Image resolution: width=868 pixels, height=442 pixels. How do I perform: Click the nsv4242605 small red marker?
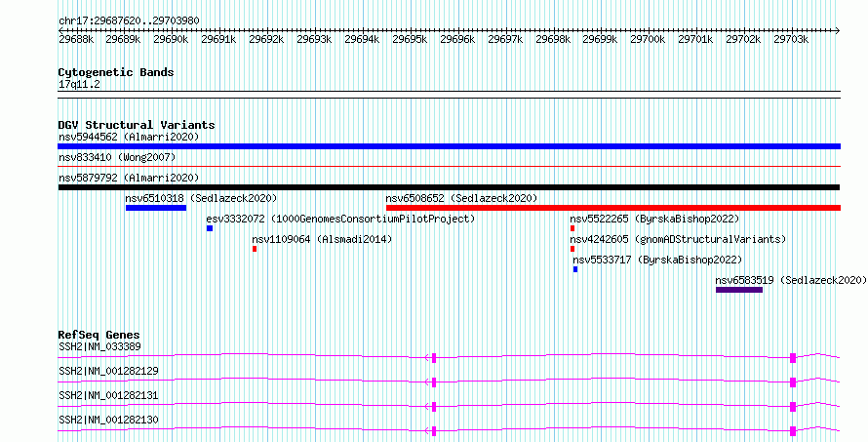point(572,249)
